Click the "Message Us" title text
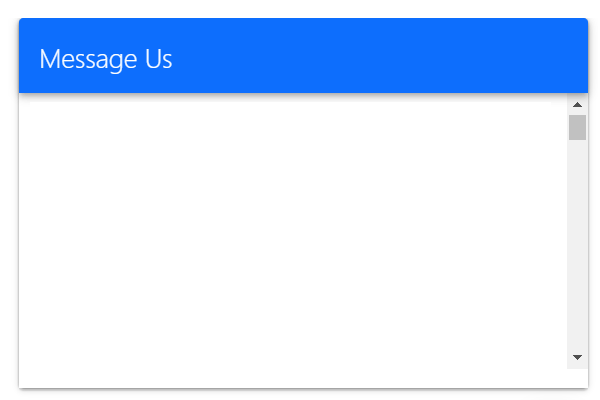This screenshot has height=400, width=600. tap(106, 59)
